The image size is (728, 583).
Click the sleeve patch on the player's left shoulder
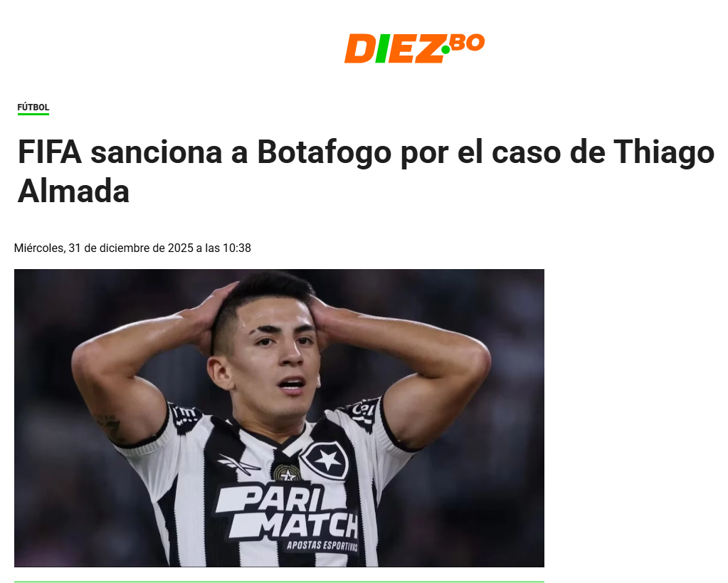coord(364,412)
